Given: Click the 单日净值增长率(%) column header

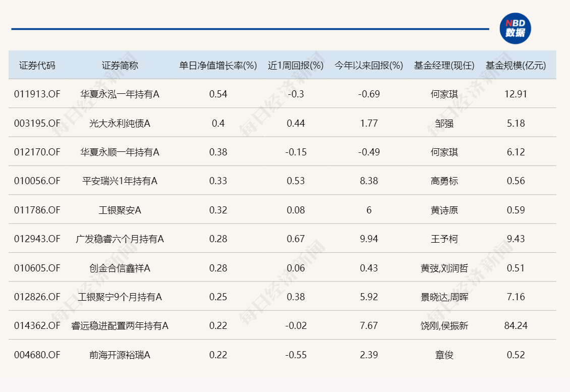Looking at the screenshot, I should (x=218, y=66).
